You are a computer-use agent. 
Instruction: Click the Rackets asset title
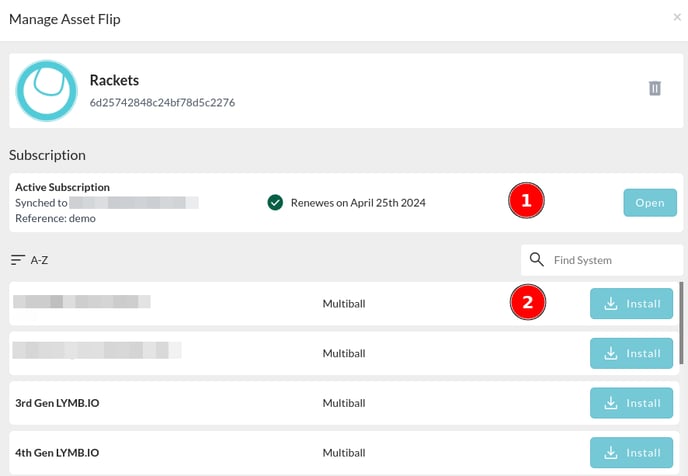click(114, 80)
